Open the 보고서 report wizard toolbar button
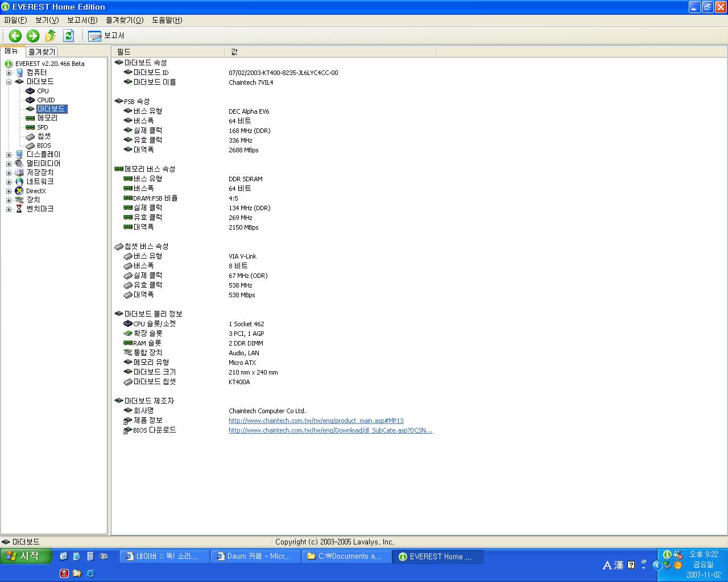This screenshot has height=582, width=728. tap(106, 36)
